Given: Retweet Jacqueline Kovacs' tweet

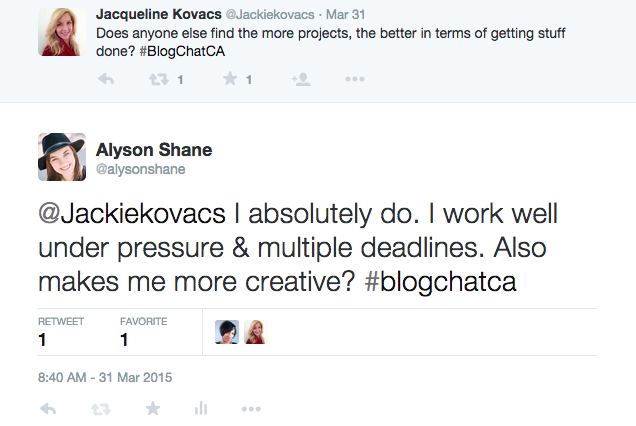Looking at the screenshot, I should 159,79.
